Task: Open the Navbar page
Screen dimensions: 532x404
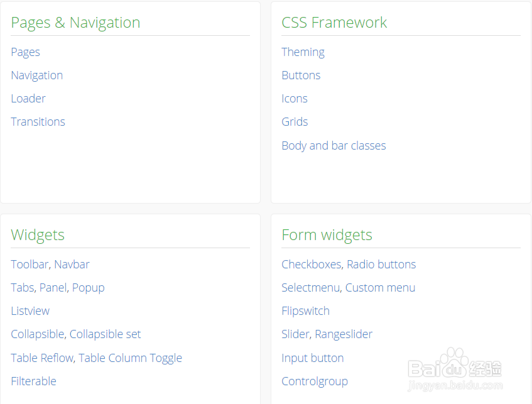Action: tap(71, 264)
